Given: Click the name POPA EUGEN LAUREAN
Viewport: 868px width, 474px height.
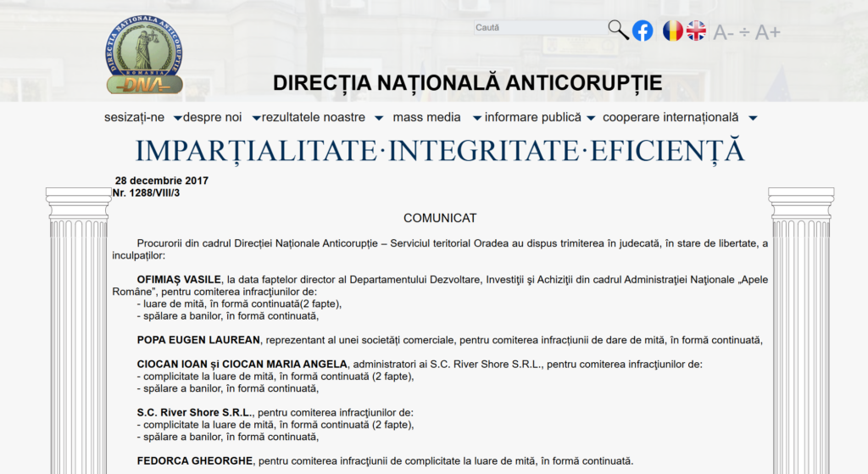Looking at the screenshot, I should (x=198, y=340).
